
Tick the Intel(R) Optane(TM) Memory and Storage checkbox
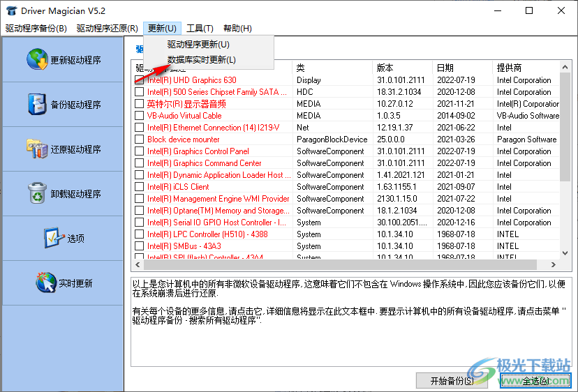tap(140, 211)
